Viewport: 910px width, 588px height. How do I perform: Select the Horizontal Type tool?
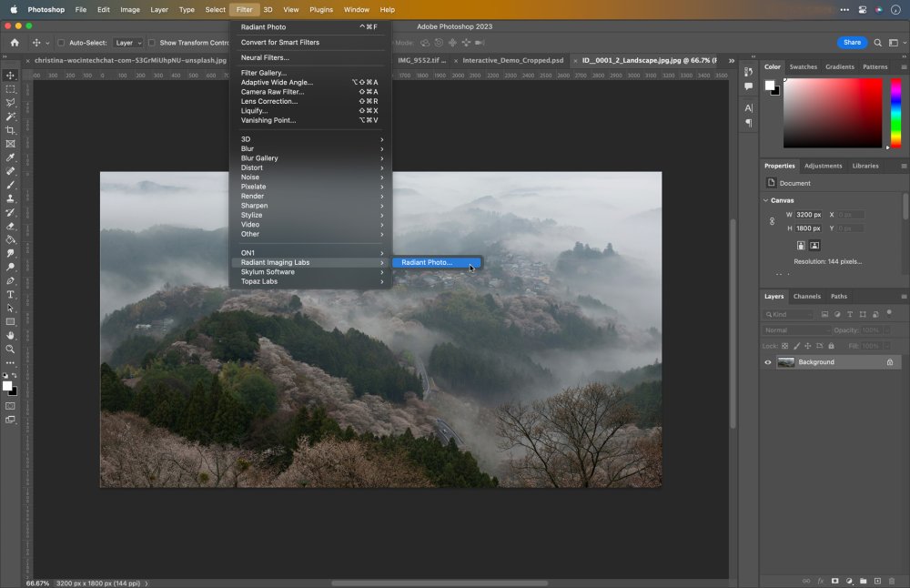[x=12, y=294]
